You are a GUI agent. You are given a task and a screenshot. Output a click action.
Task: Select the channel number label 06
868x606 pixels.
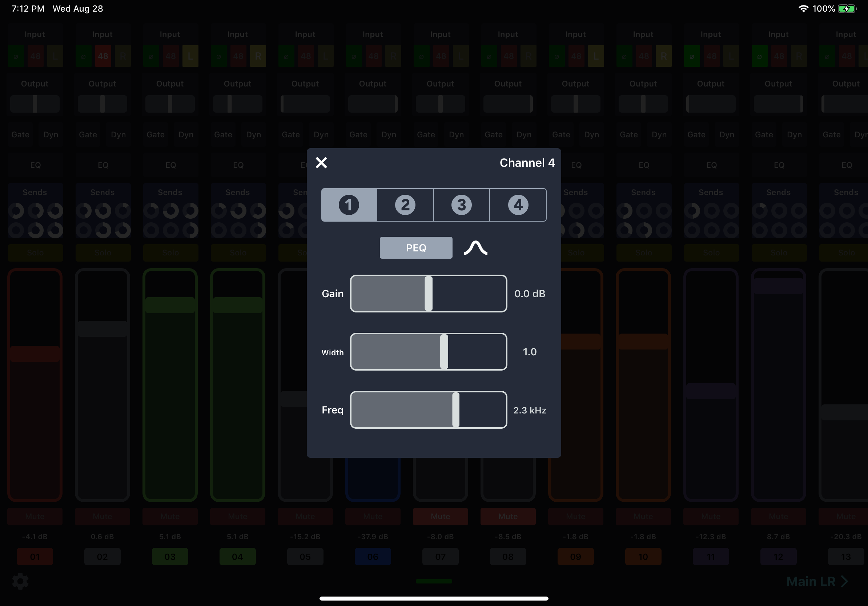(x=372, y=557)
